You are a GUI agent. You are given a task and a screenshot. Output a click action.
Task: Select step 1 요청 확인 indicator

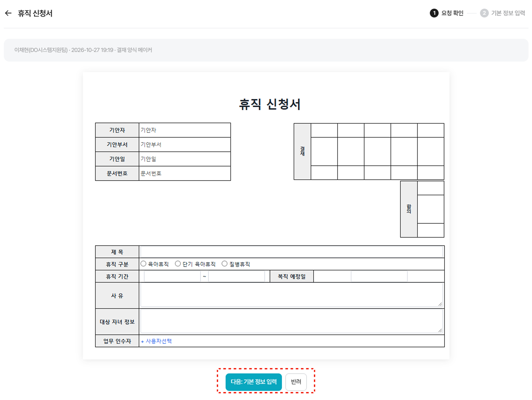(447, 13)
